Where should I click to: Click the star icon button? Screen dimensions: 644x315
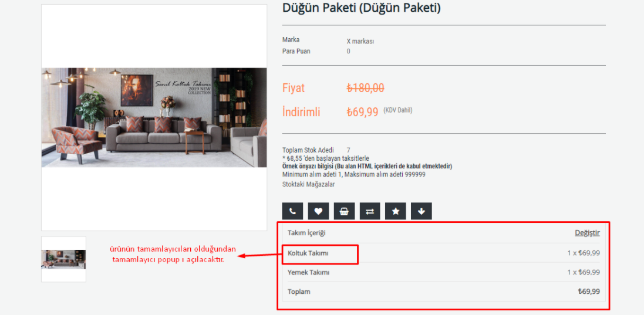tap(396, 211)
